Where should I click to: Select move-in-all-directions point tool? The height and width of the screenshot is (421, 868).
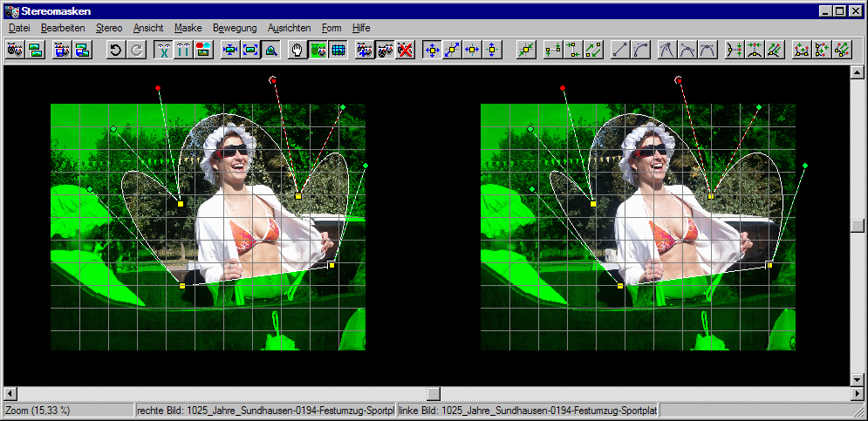tap(432, 51)
